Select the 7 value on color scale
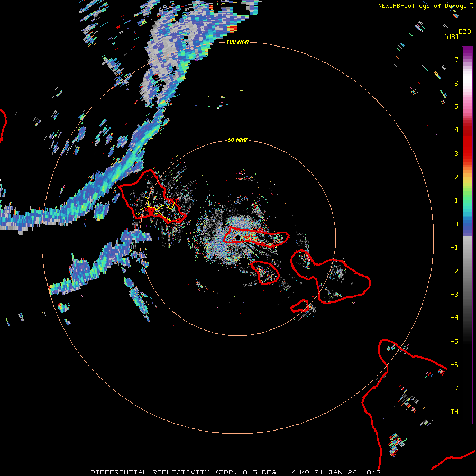 (x=456, y=59)
